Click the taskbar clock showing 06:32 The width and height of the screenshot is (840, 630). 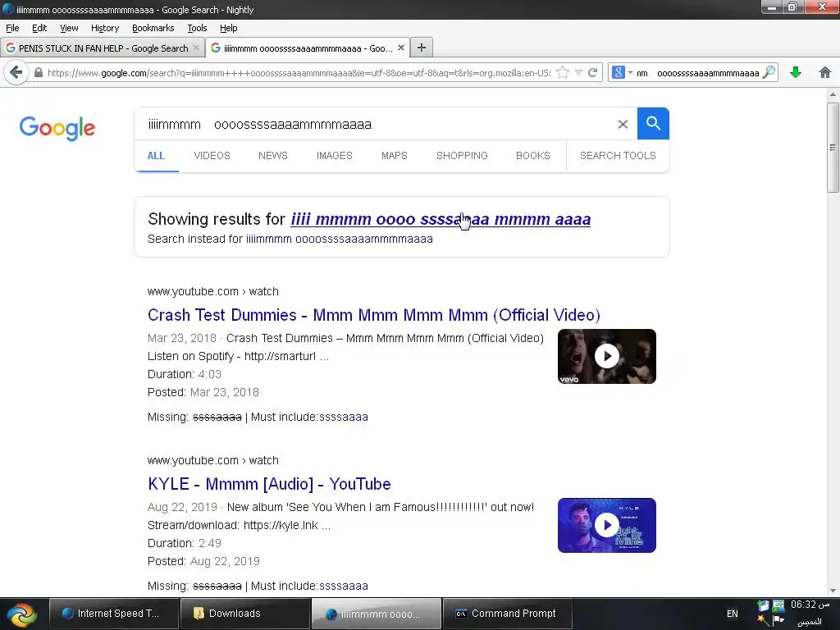click(810, 605)
